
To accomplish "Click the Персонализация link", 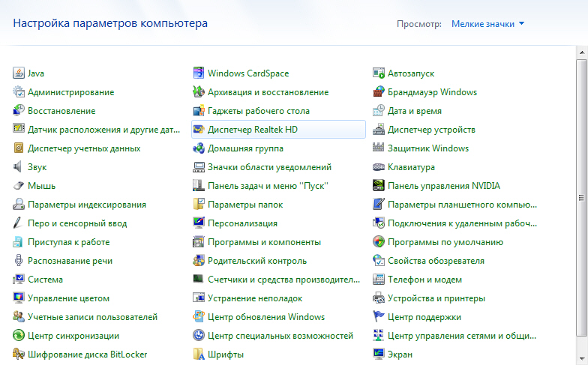I will coord(242,223).
